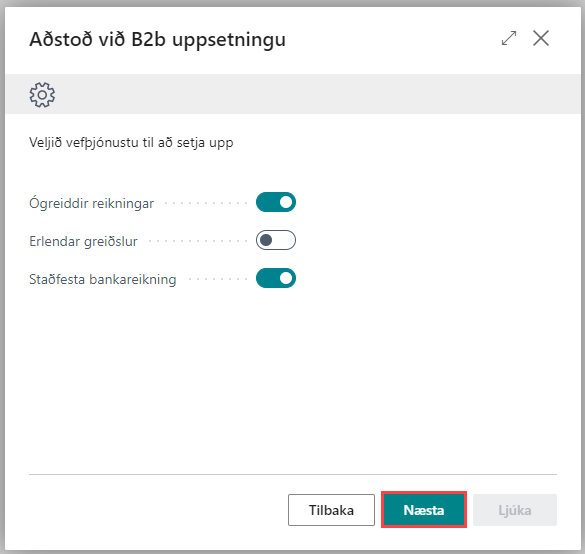The image size is (585, 554).
Task: Continue with the Næsta button
Action: (424, 510)
